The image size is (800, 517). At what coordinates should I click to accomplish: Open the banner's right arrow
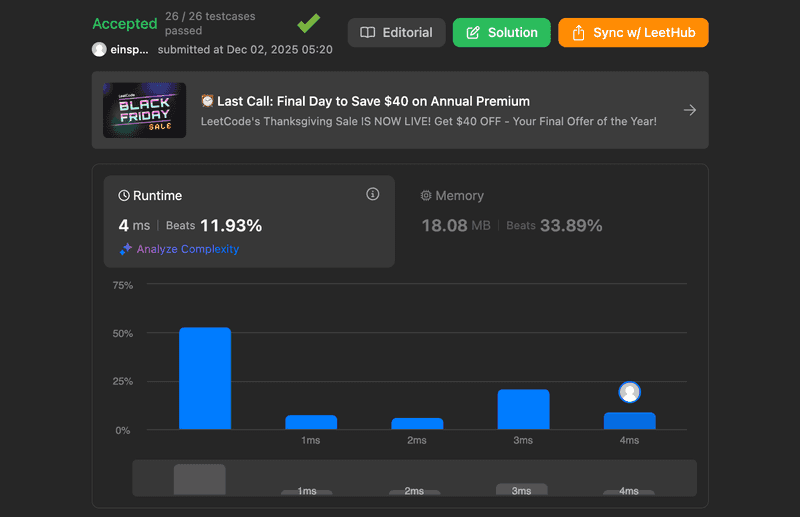pyautogui.click(x=689, y=110)
